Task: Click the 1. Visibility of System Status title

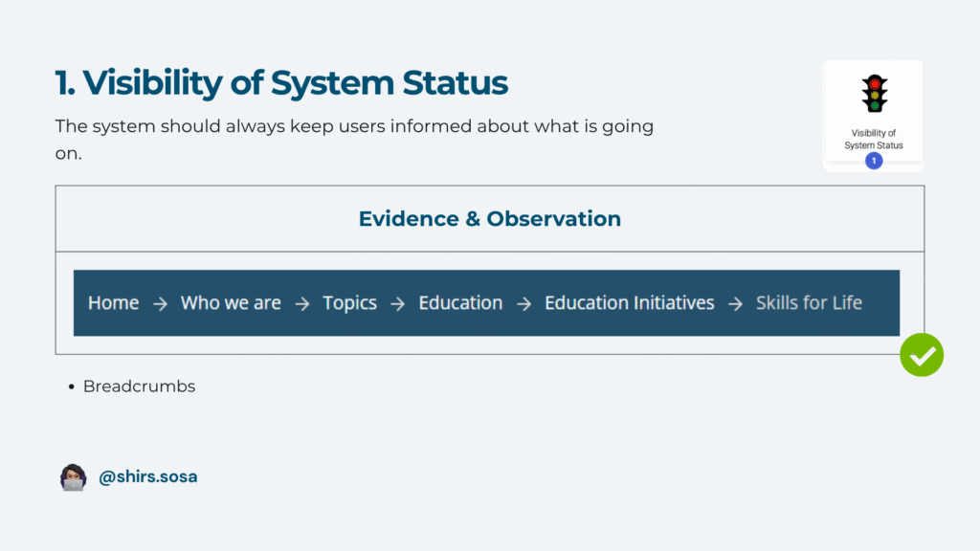Action: [281, 84]
